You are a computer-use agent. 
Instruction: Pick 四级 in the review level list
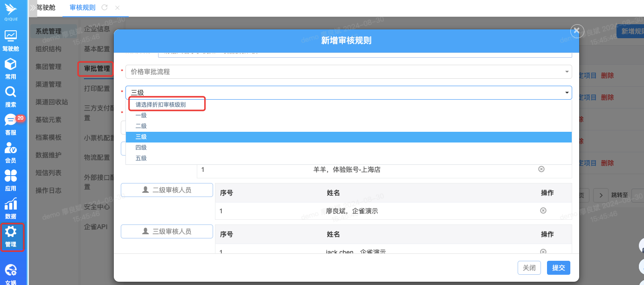141,148
